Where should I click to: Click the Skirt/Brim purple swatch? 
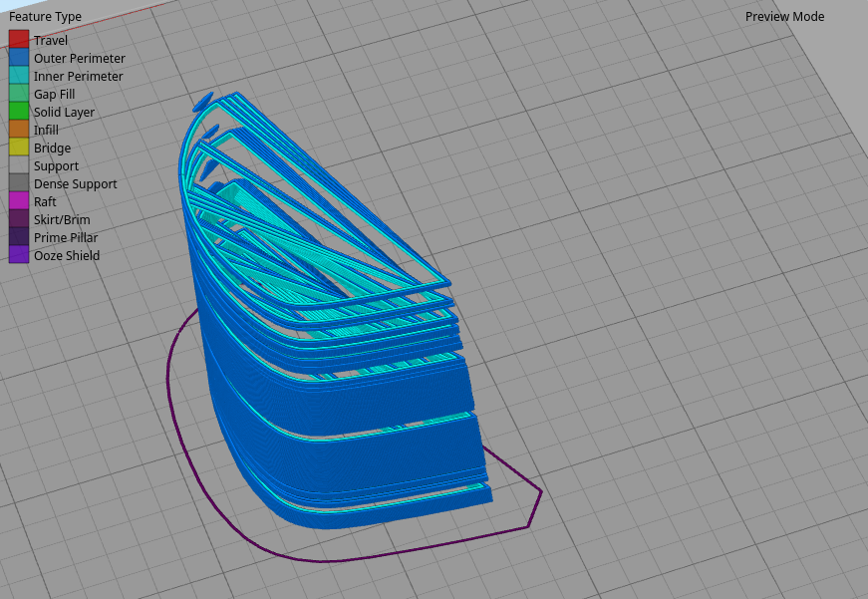tap(19, 219)
